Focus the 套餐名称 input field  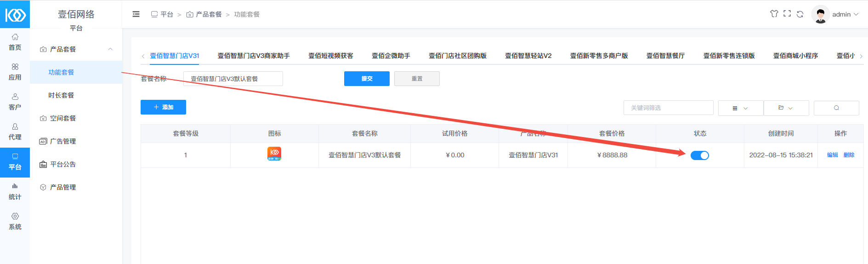(233, 79)
